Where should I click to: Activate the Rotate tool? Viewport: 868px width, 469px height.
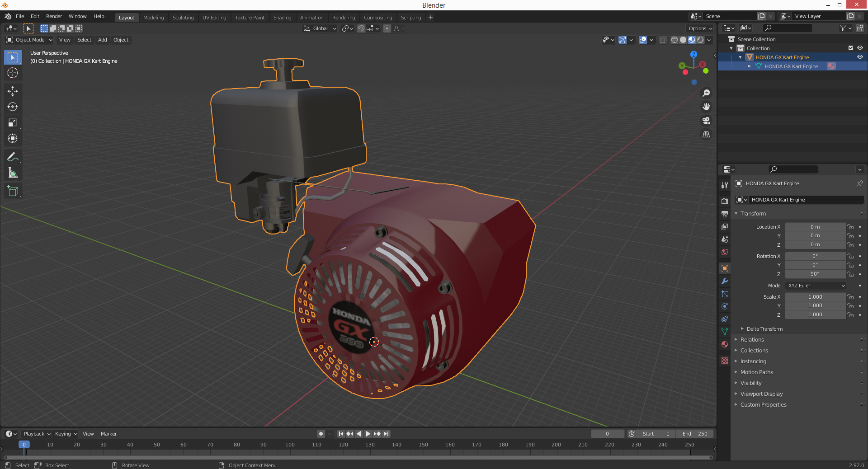click(13, 107)
